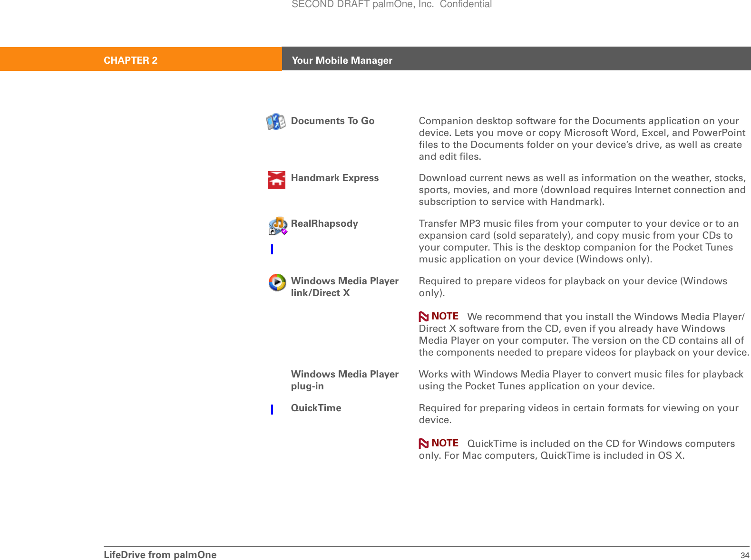Screen dimensions: 751x560
Task: Click "Required for preparing videos in certain formats" text
Action: [578, 414]
